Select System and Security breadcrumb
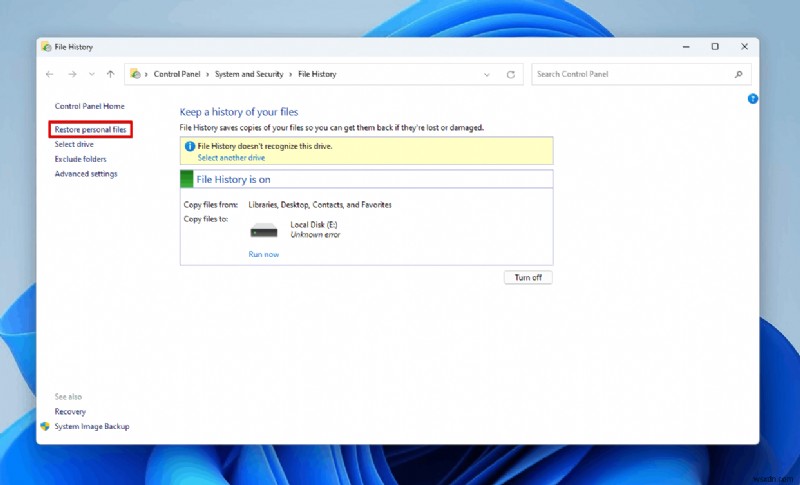The height and width of the screenshot is (485, 800). tap(249, 74)
